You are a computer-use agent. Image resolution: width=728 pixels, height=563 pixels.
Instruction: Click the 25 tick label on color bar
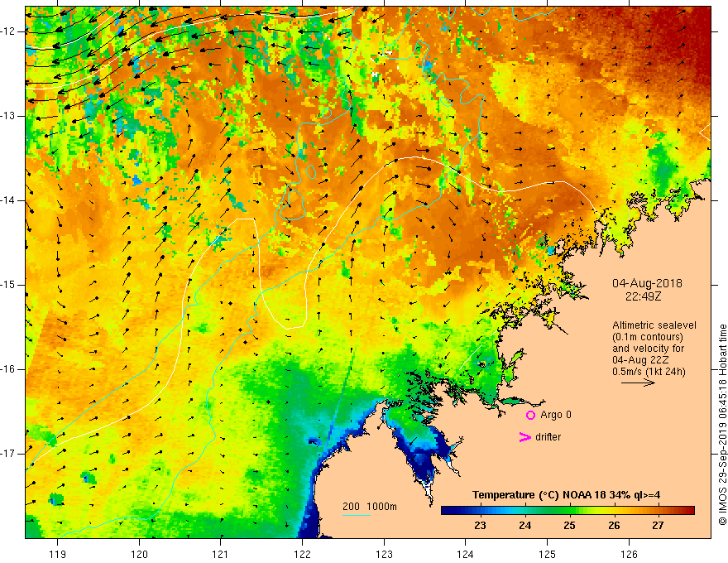(x=570, y=526)
